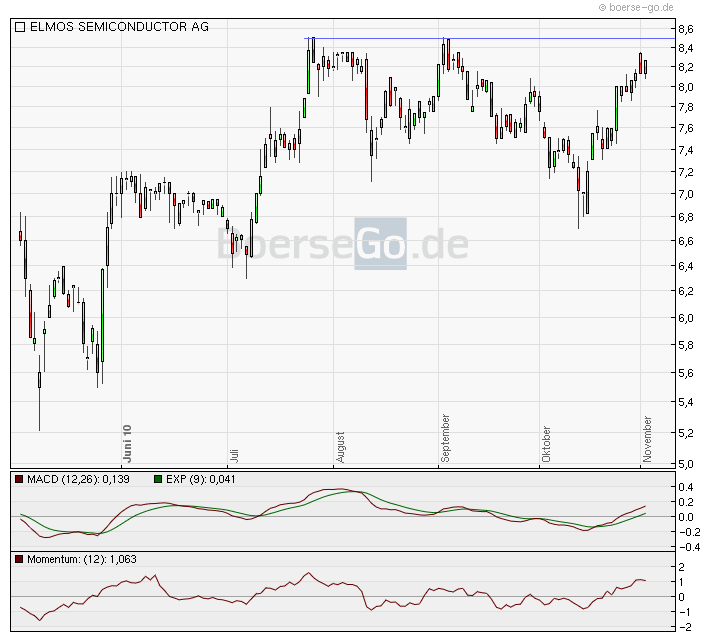
Task: Click the 2 value on Momentum axis
Action: (681, 568)
